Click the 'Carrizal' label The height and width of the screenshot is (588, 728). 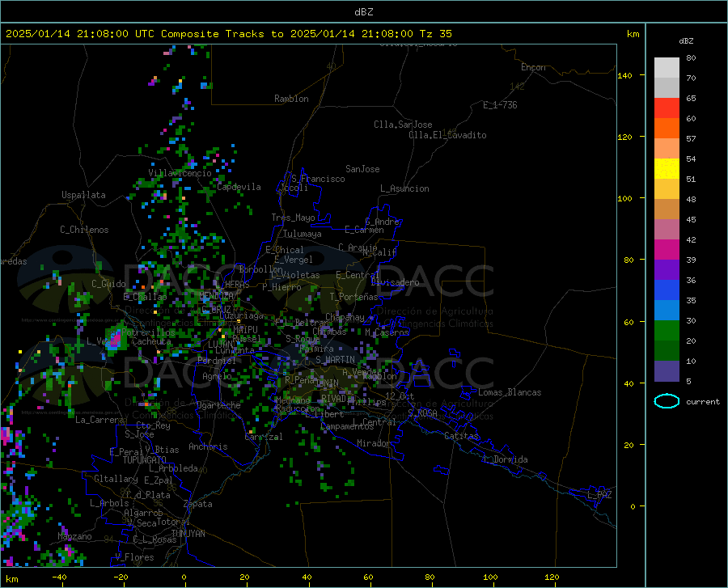tap(263, 437)
